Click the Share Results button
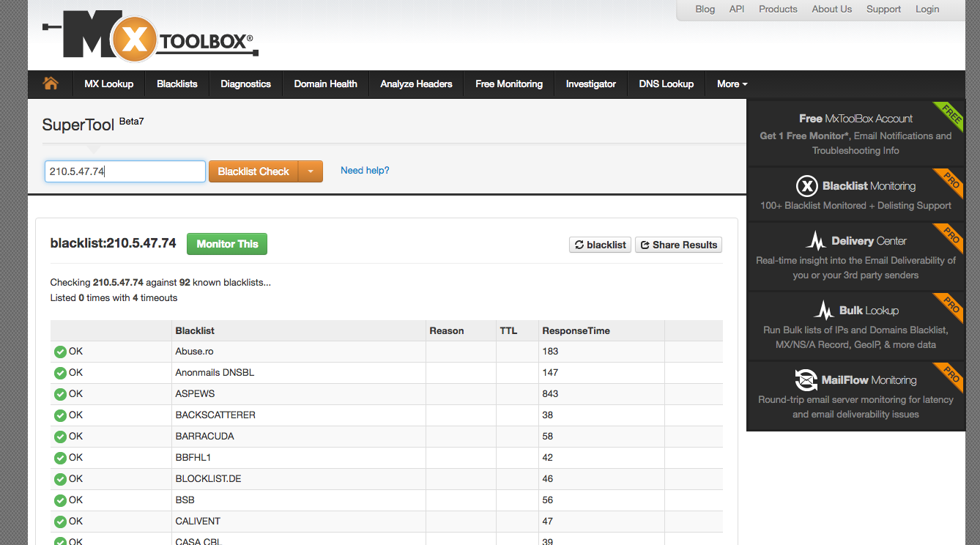The height and width of the screenshot is (545, 980). click(x=678, y=245)
